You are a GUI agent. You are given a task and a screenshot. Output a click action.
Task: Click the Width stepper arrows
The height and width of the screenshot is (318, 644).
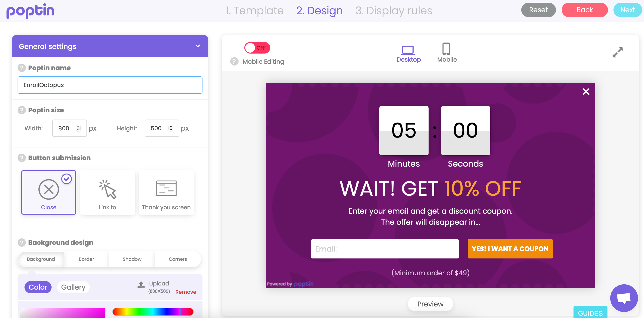(79, 128)
